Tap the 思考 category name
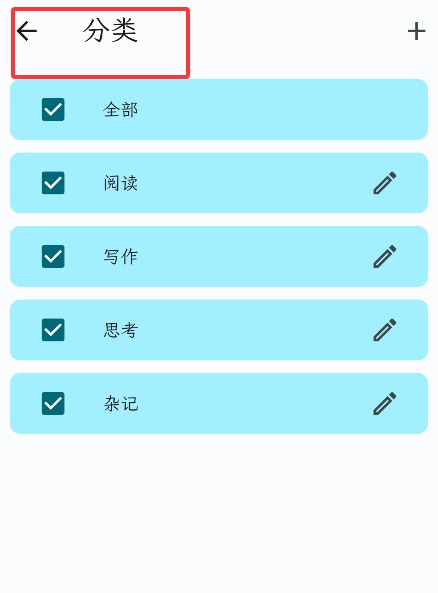Image resolution: width=438 pixels, height=593 pixels. pyautogui.click(x=121, y=330)
